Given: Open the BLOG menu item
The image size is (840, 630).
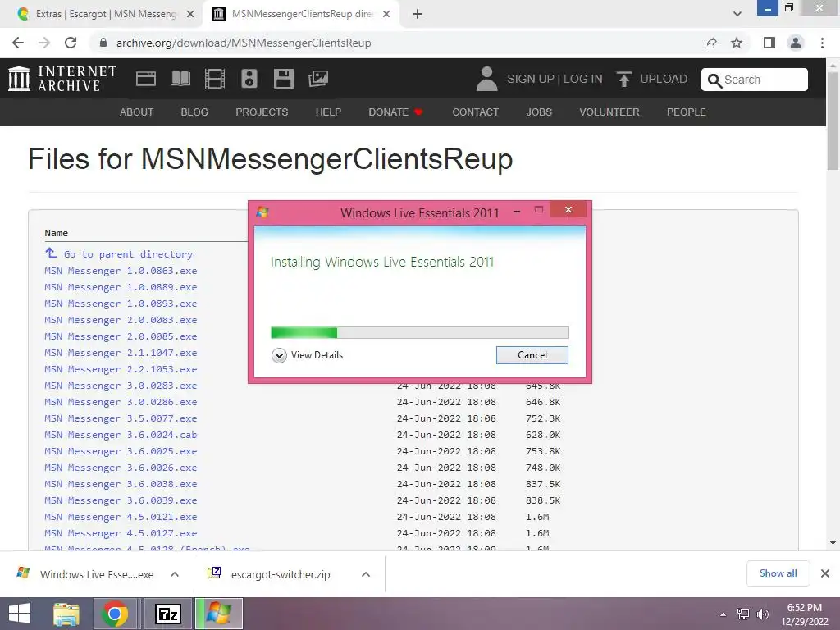Looking at the screenshot, I should (194, 112).
